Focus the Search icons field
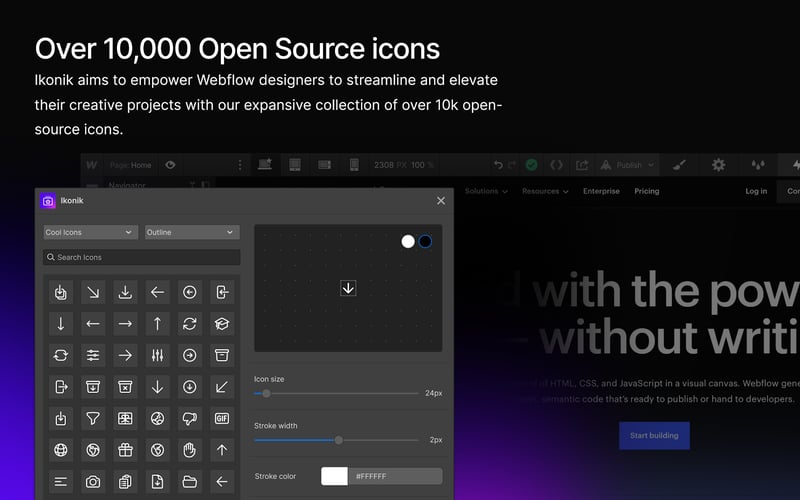 pyautogui.click(x=141, y=257)
